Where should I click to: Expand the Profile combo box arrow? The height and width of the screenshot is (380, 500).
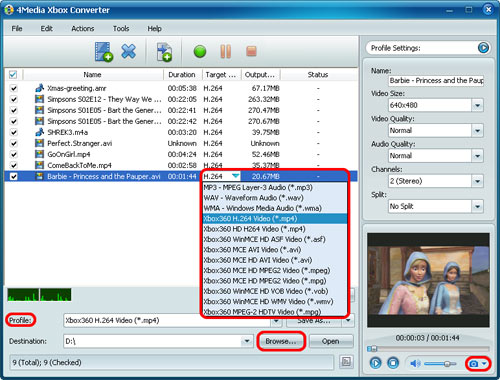click(276, 321)
